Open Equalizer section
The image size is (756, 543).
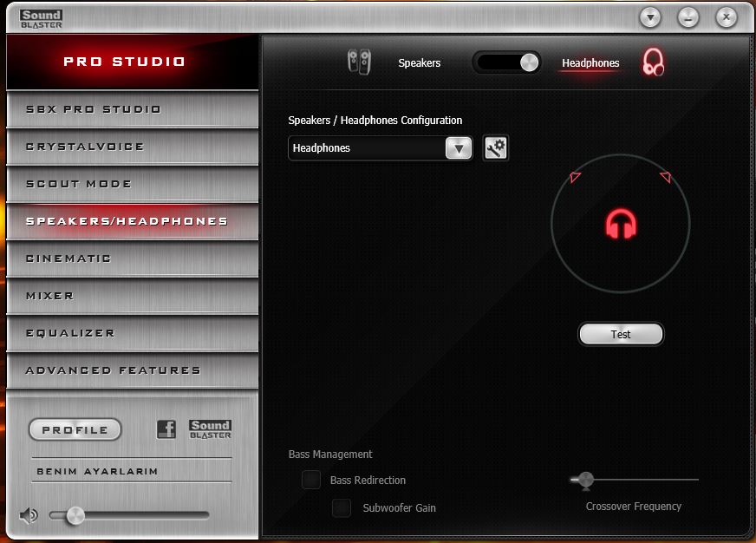coord(133,333)
